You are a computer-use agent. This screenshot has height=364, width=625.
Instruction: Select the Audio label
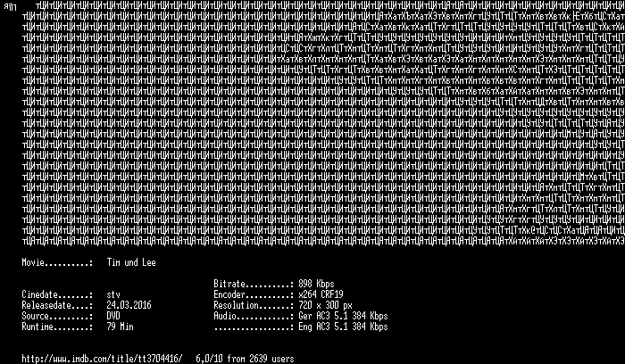tap(254, 316)
